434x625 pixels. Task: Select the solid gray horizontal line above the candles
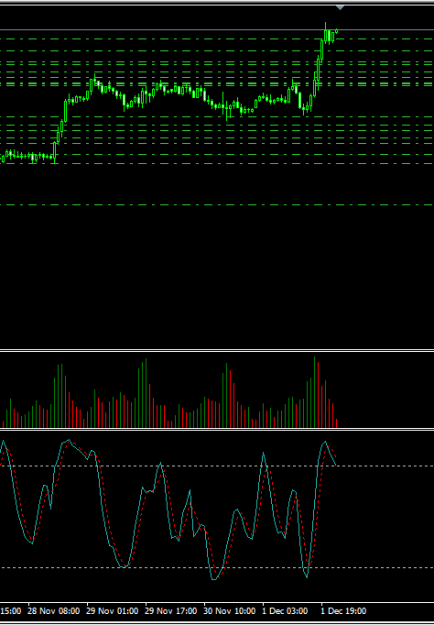click(x=217, y=29)
